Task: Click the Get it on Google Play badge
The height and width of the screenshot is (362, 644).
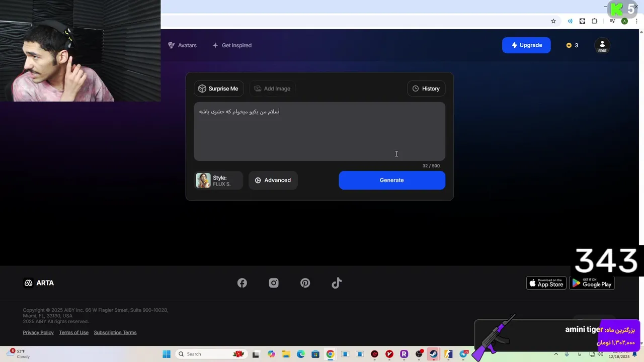Action: point(592,283)
